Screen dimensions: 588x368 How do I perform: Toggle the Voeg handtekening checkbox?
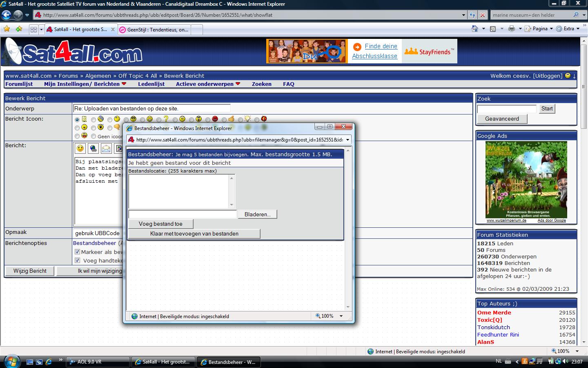pos(77,260)
